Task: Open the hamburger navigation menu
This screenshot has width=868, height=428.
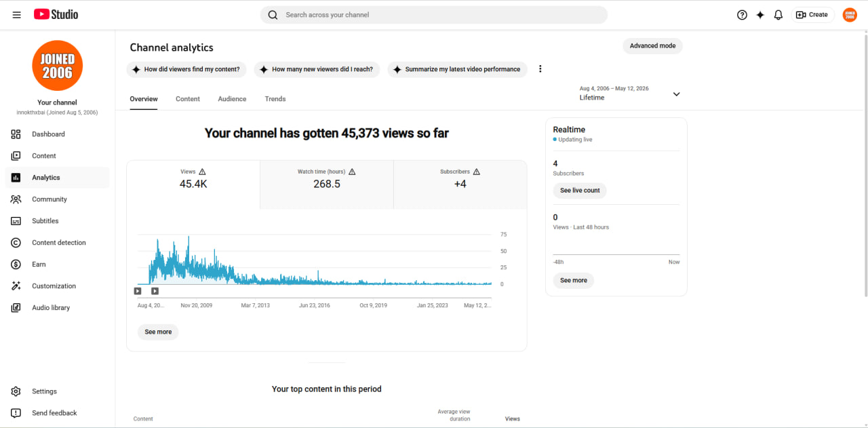Action: tap(16, 14)
